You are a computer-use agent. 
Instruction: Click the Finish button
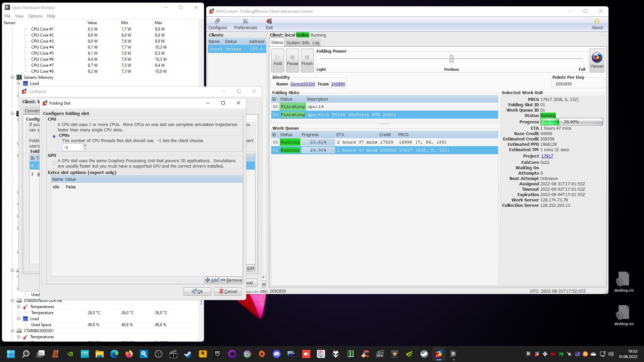(307, 60)
